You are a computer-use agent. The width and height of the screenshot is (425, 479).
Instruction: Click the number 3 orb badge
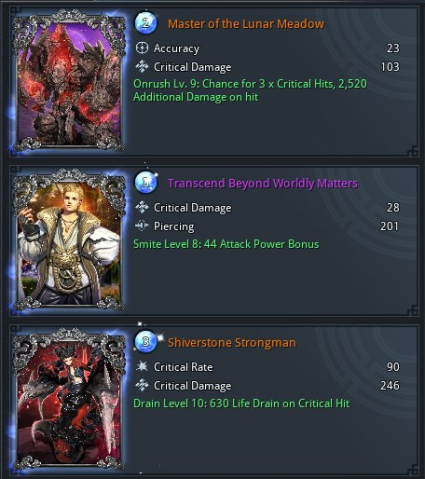pyautogui.click(x=146, y=342)
